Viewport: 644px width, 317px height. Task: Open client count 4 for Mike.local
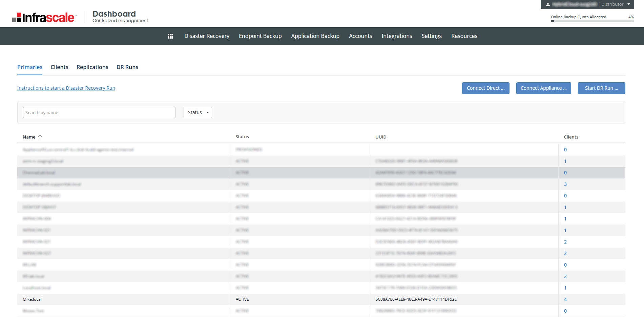565,299
